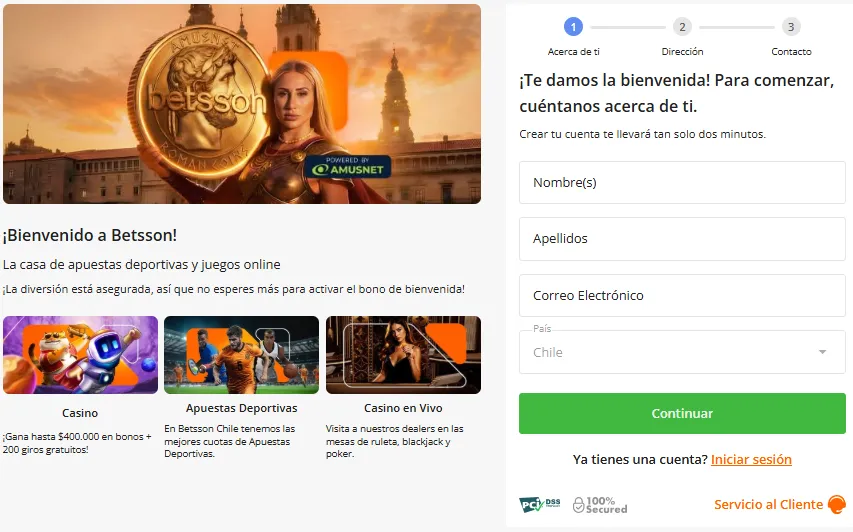Focus the Apellidos text field
The width and height of the screenshot is (853, 532).
(x=682, y=239)
